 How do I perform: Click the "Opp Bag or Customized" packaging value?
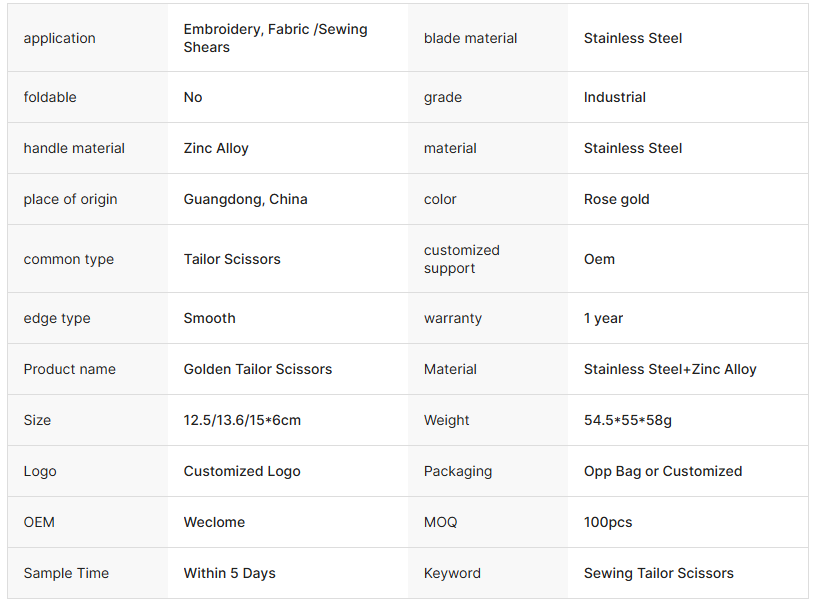pyautogui.click(x=663, y=471)
